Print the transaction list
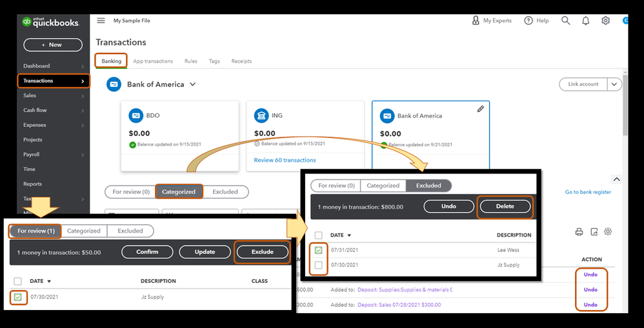 point(579,231)
